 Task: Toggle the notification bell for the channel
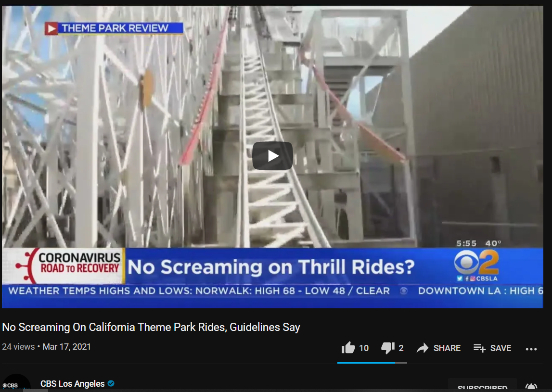531,387
